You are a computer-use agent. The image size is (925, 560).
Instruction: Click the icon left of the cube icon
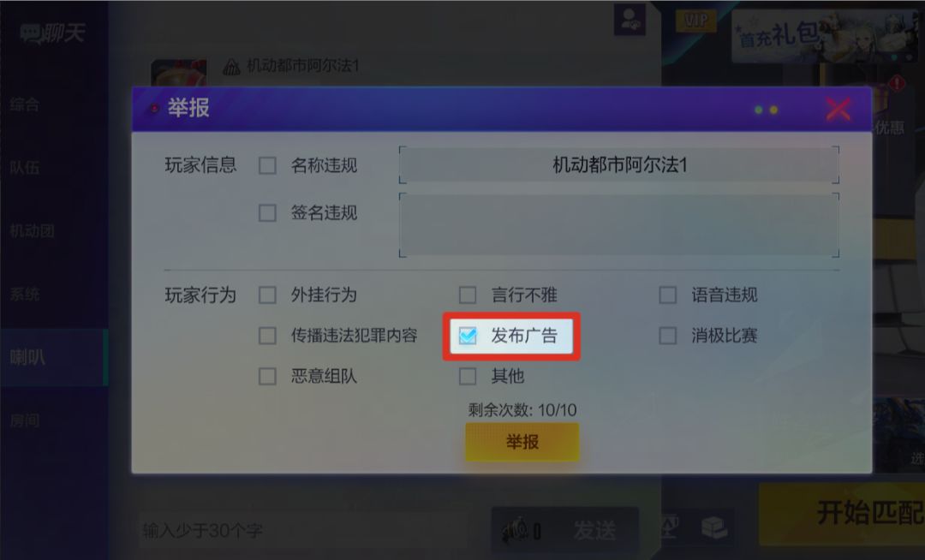click(x=670, y=527)
